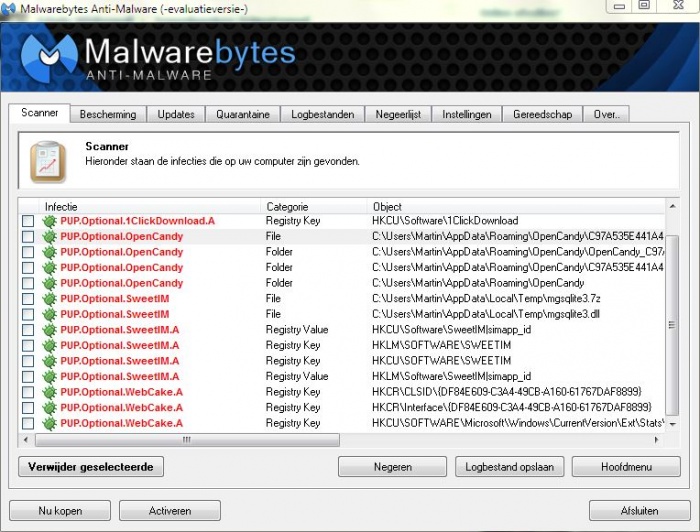This screenshot has width=700, height=532.
Task: Tick checkbox for HKCR\CLSID WebCake entry
Action: pos(28,392)
